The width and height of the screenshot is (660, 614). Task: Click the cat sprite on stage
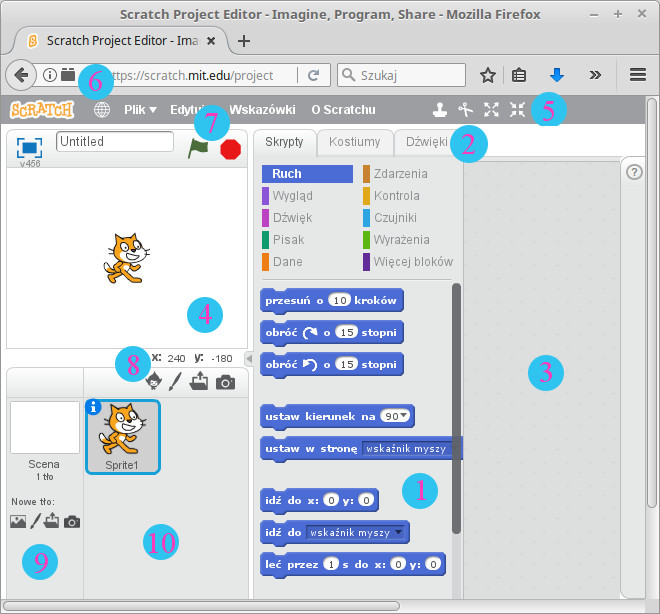[x=126, y=258]
